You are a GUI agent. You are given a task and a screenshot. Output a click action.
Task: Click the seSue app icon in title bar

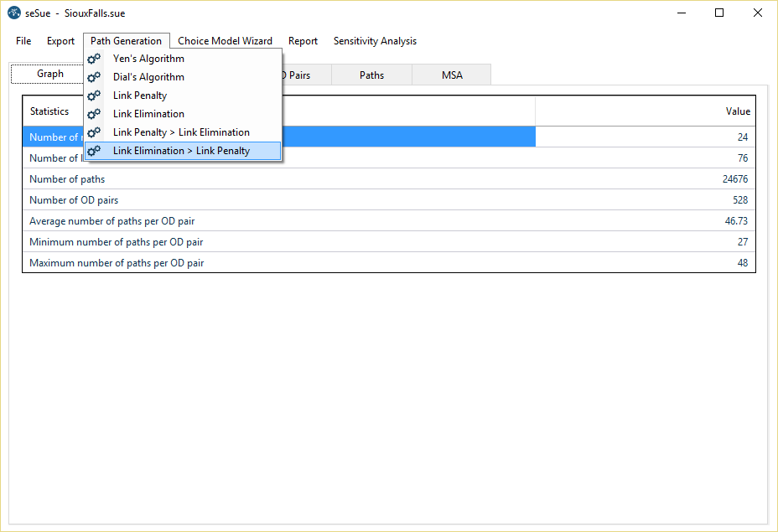point(13,13)
